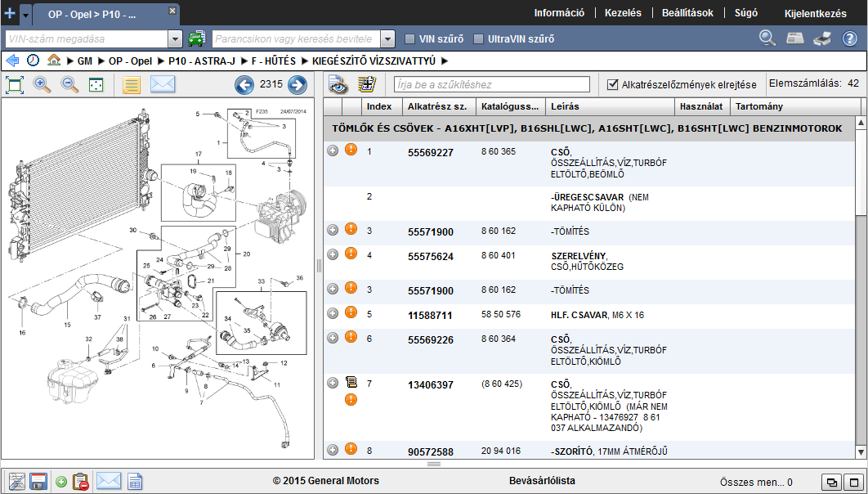Screen dimensions: 868x494
Task: Navigate to F - HŰTÉS breadcrumb
Action: tap(274, 61)
